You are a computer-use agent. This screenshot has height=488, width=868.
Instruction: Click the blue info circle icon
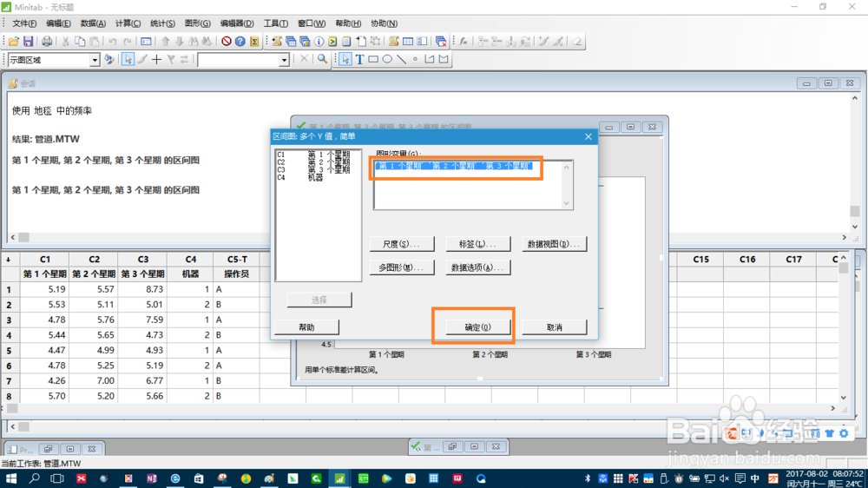(x=319, y=42)
